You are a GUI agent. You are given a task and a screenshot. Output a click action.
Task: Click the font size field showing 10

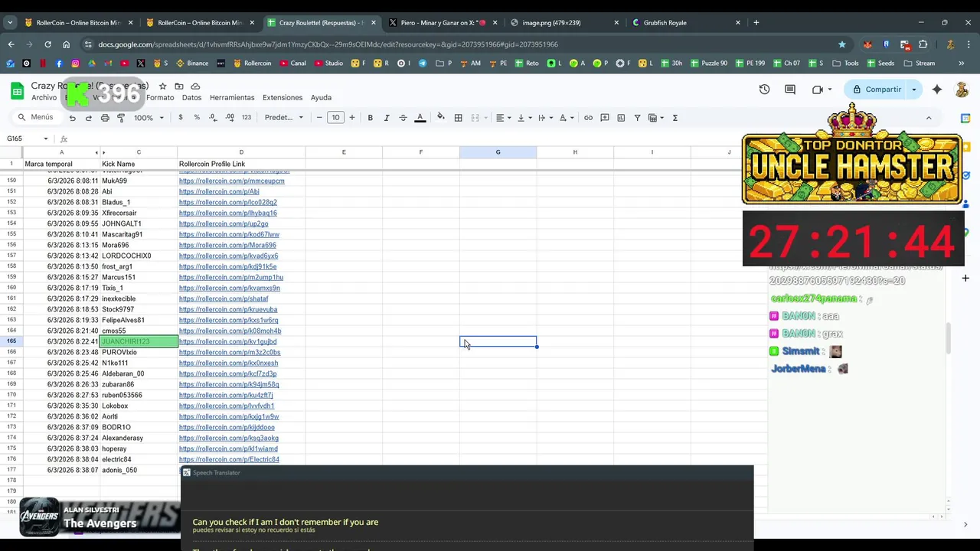[335, 118]
